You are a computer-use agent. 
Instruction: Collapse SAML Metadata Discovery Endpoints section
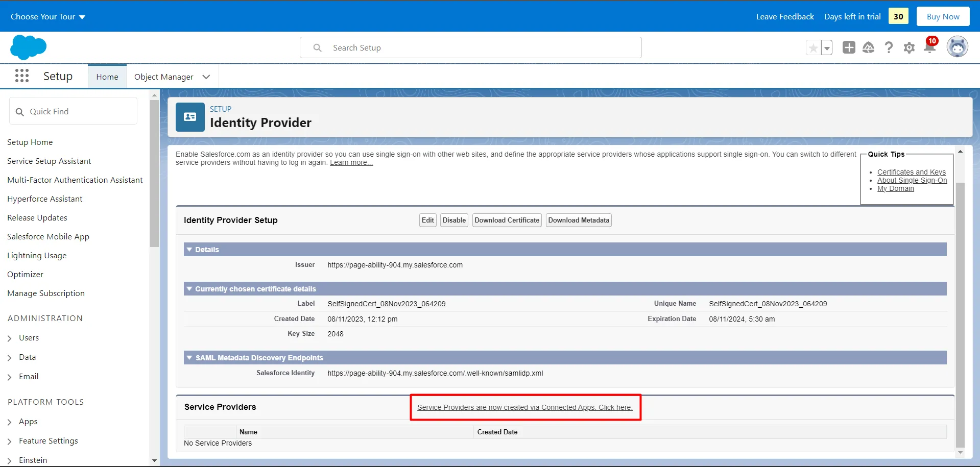point(189,358)
